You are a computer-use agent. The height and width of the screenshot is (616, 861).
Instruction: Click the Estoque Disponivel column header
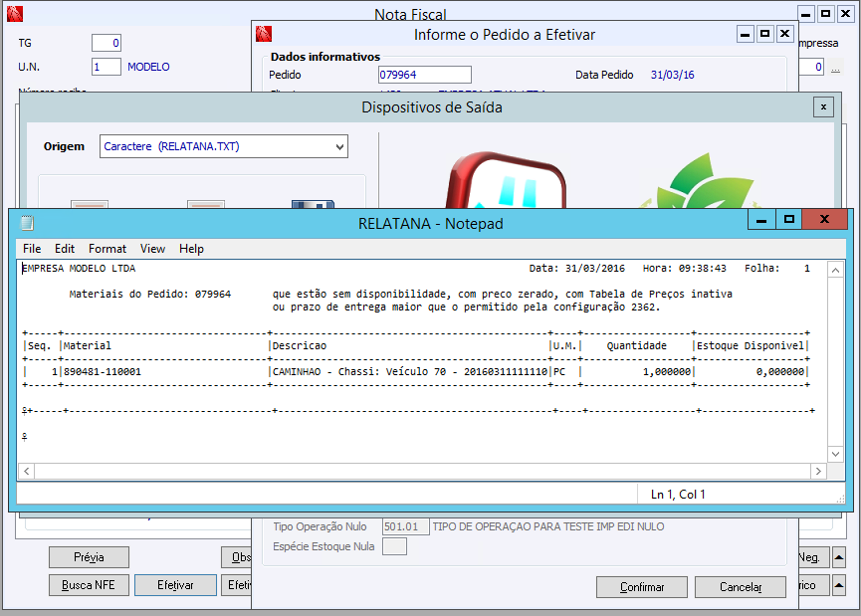[751, 346]
